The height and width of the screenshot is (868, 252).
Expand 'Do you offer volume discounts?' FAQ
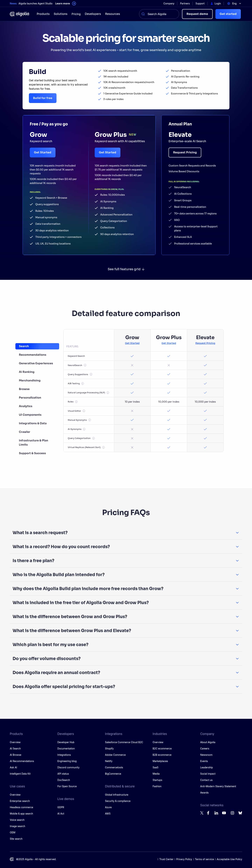pyautogui.click(x=126, y=658)
